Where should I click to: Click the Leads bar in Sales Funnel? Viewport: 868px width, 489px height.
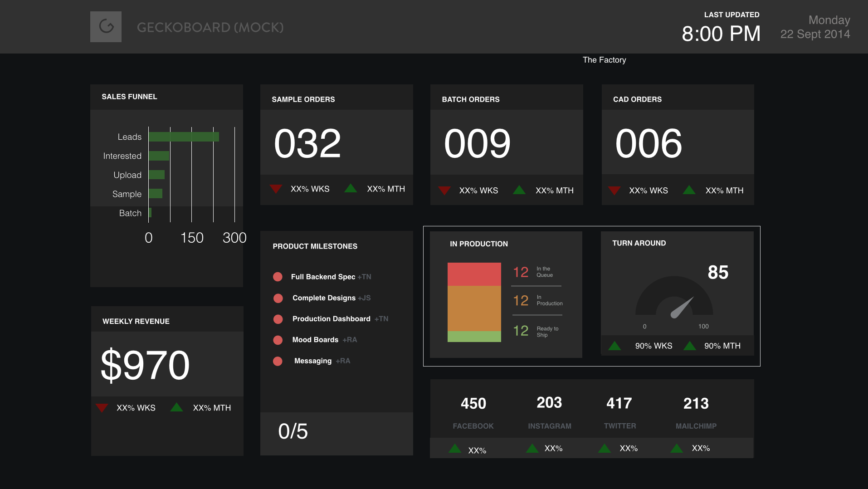pos(184,137)
